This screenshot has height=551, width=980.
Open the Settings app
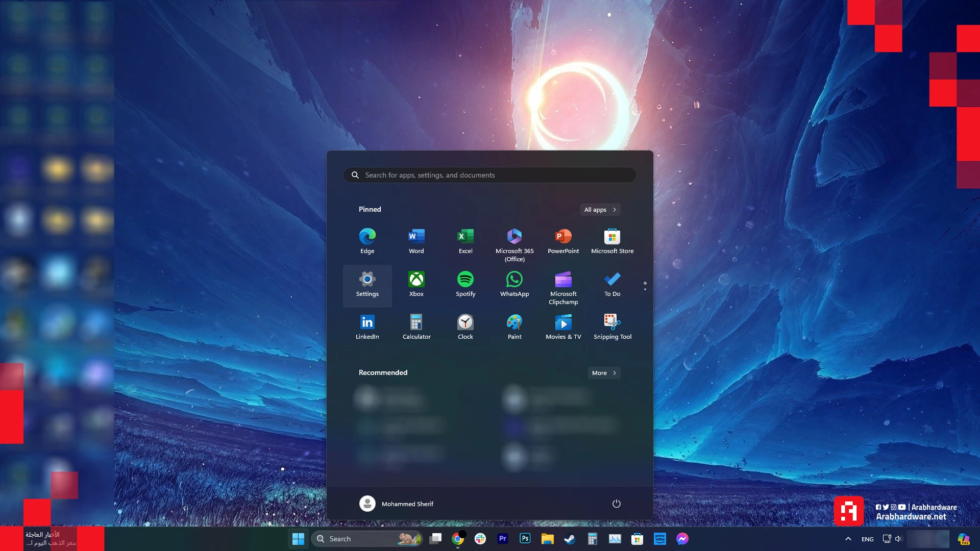pos(367,285)
